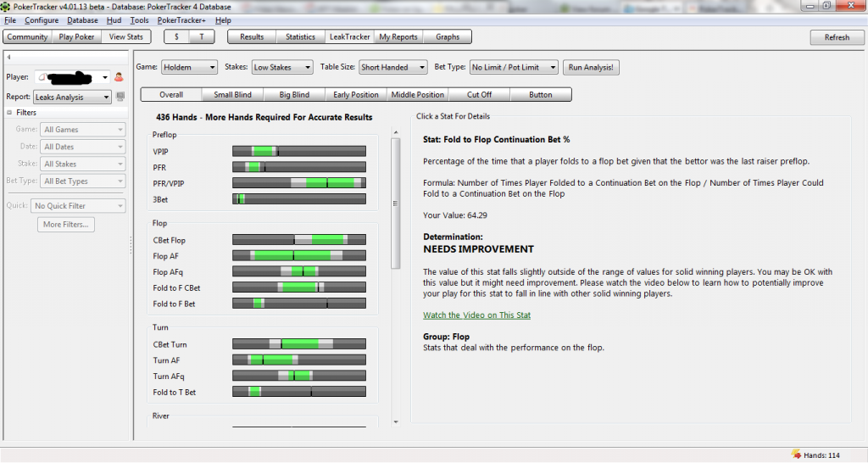868x463 pixels.
Task: Click the stats list scrollbar up arrow
Action: pyautogui.click(x=396, y=132)
